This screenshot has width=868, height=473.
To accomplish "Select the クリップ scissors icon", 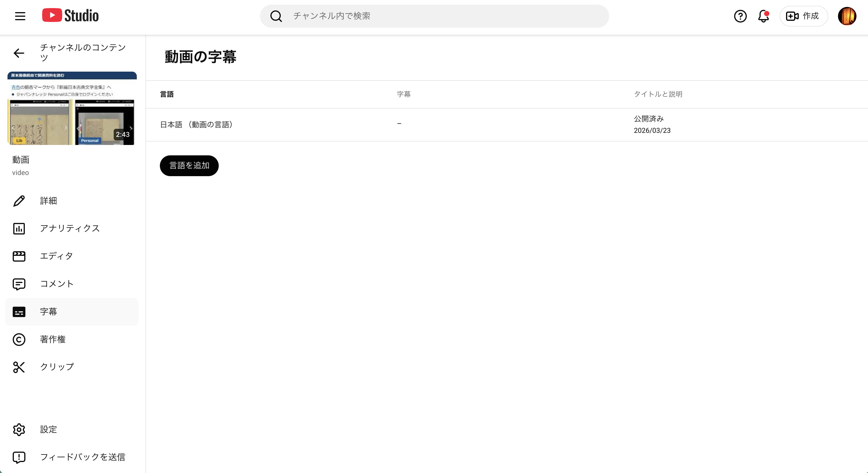I will (x=19, y=367).
